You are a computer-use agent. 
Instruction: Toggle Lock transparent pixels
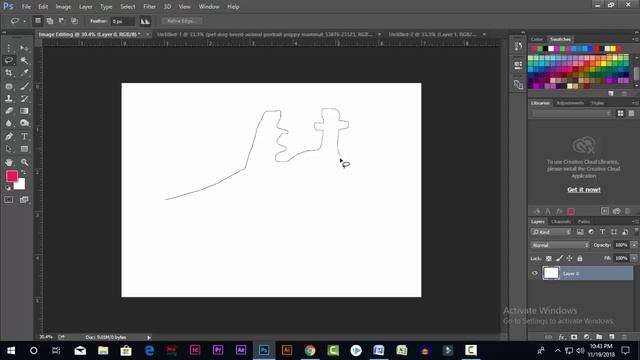point(549,258)
